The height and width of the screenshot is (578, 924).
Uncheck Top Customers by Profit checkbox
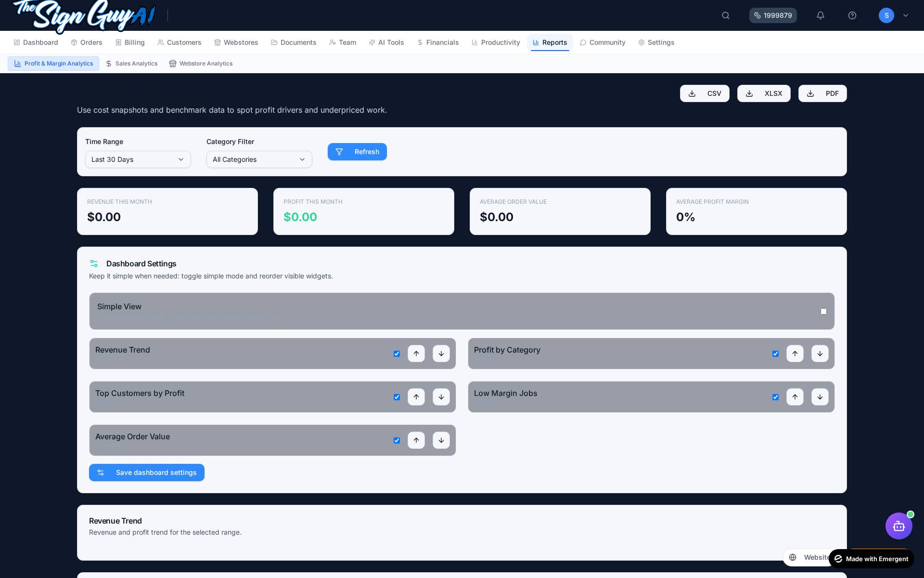click(397, 397)
